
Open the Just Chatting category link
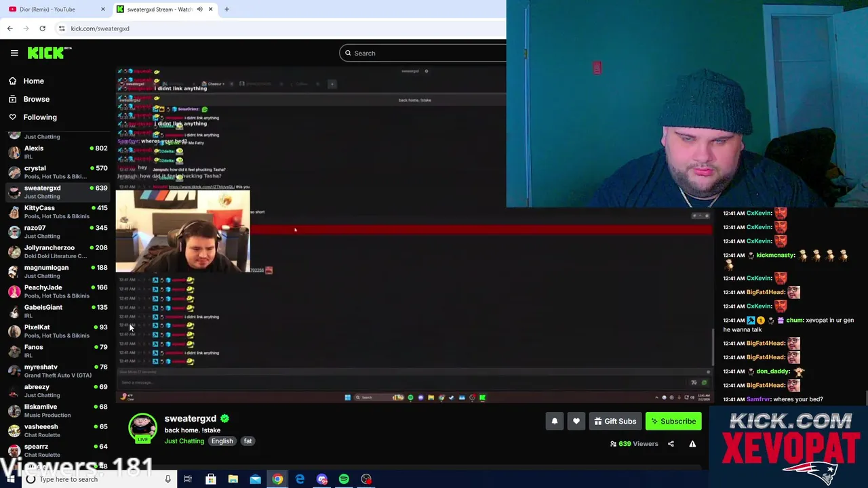point(184,441)
